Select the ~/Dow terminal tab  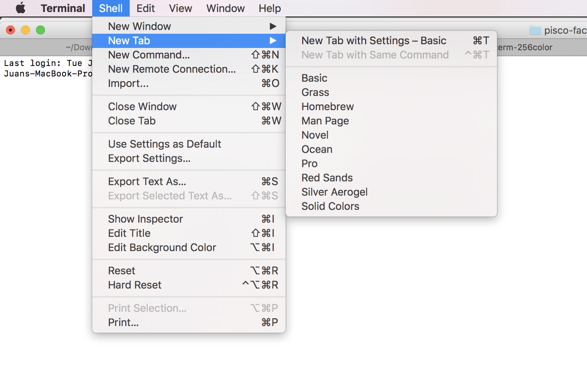tap(46, 47)
